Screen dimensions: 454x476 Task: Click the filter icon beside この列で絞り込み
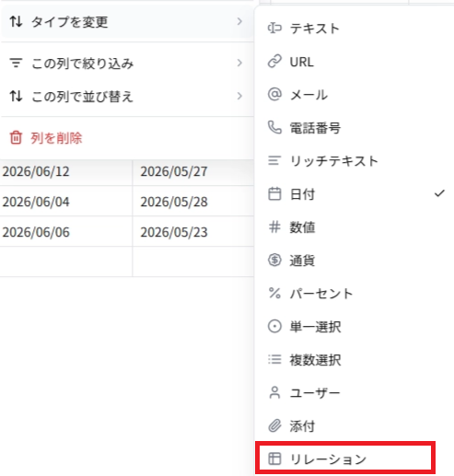pos(16,63)
